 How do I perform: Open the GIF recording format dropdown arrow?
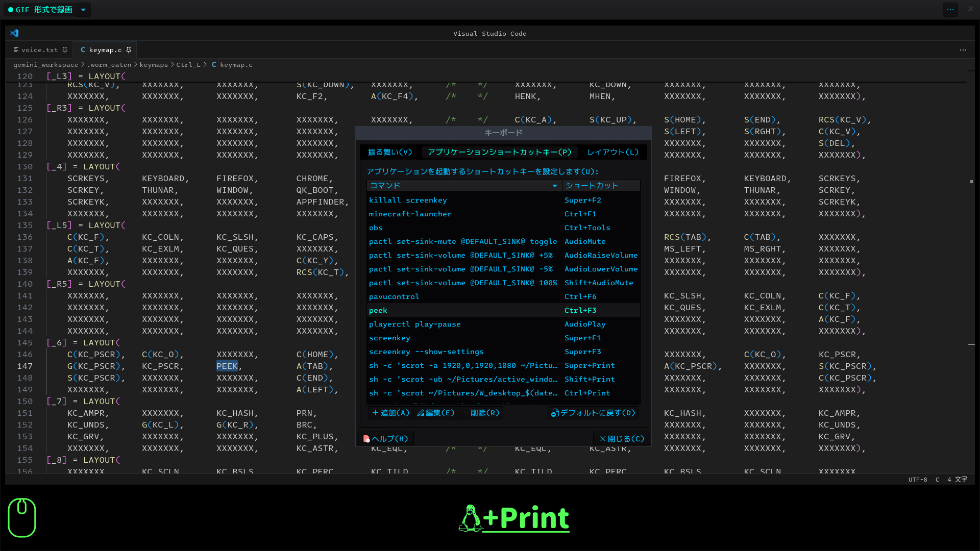tap(83, 10)
